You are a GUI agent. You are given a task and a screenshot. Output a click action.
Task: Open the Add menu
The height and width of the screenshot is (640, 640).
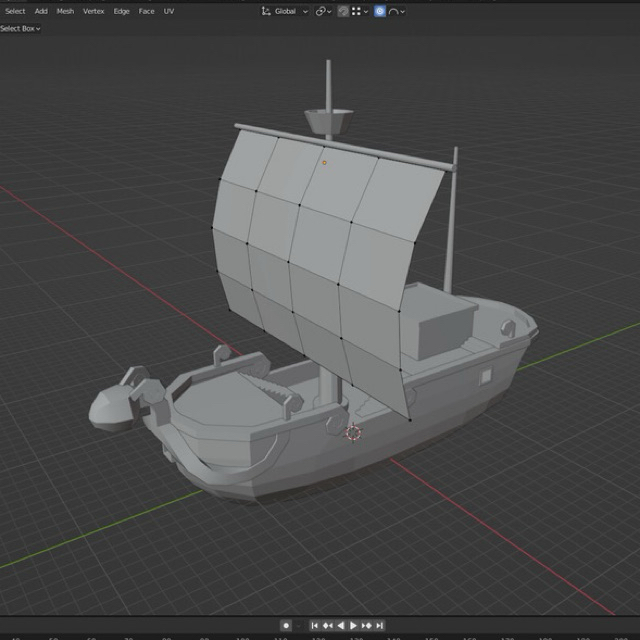[x=41, y=11]
